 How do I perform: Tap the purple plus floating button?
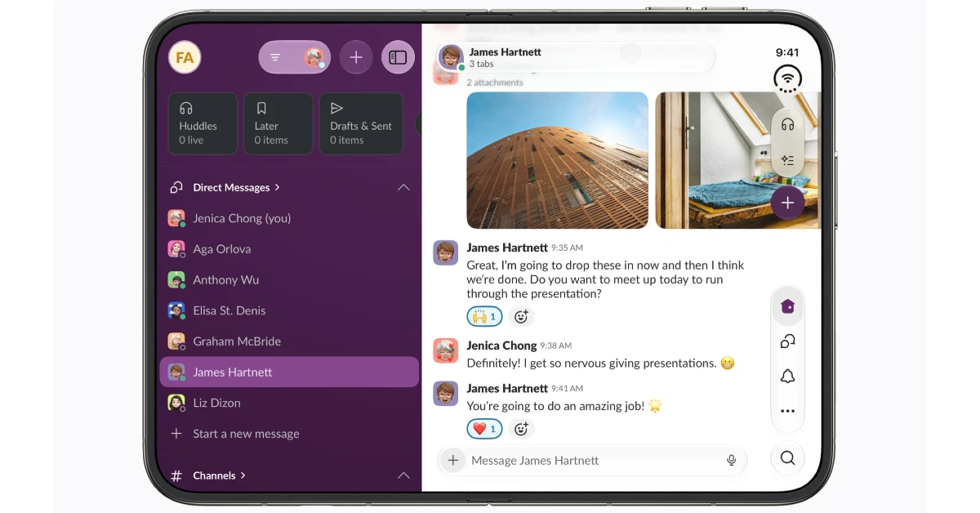787,203
